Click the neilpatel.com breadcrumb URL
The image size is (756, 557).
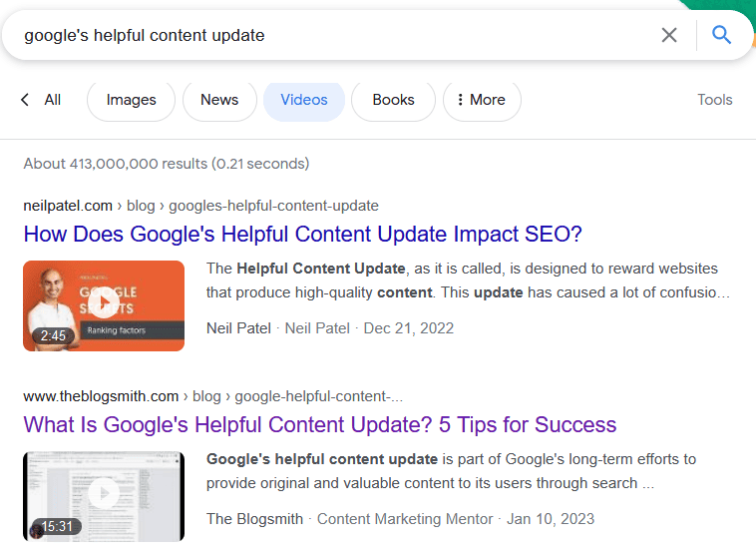(200, 206)
